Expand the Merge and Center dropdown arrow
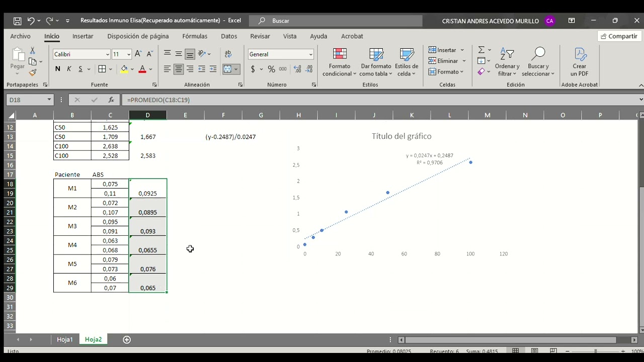 [236, 69]
